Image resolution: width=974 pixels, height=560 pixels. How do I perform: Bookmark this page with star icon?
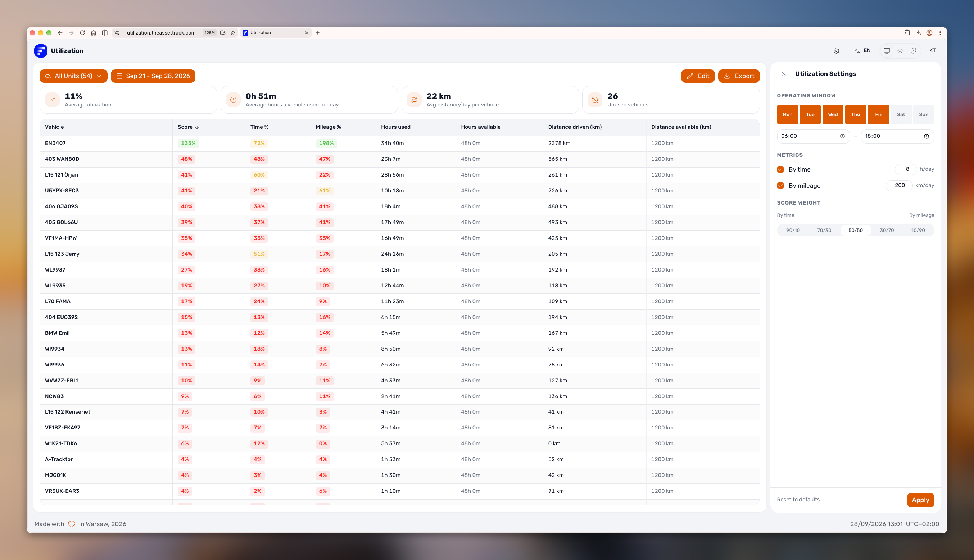(233, 33)
